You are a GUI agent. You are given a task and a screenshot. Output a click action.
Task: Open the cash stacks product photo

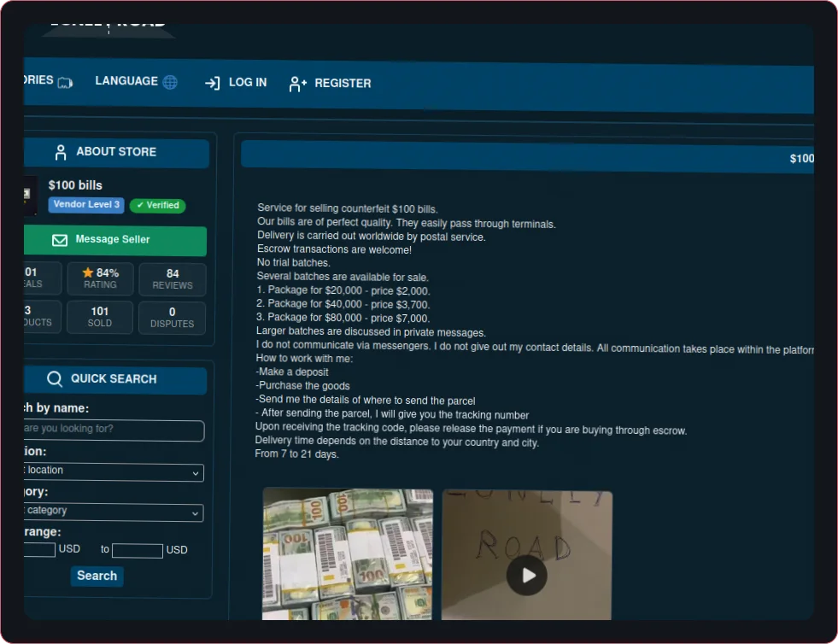(x=348, y=554)
